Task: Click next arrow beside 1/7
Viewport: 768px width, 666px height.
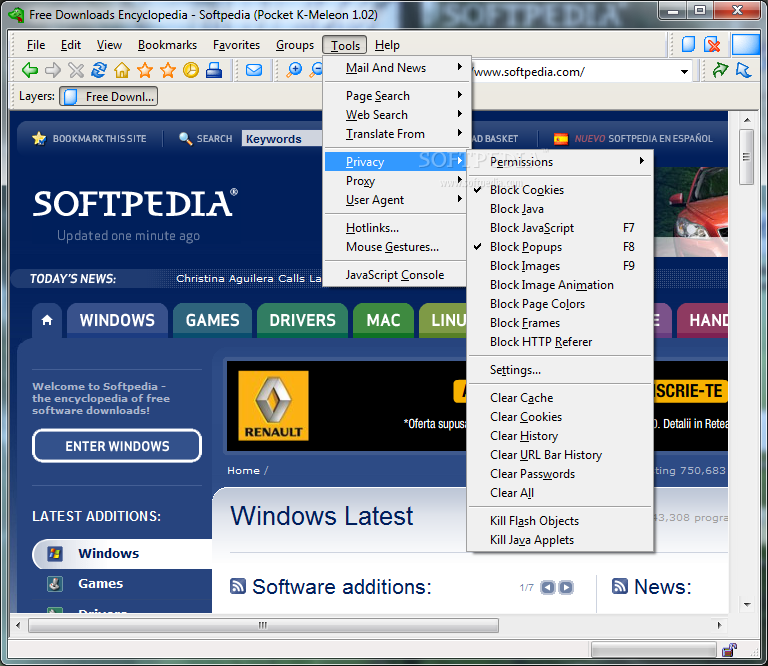Action: pos(566,587)
